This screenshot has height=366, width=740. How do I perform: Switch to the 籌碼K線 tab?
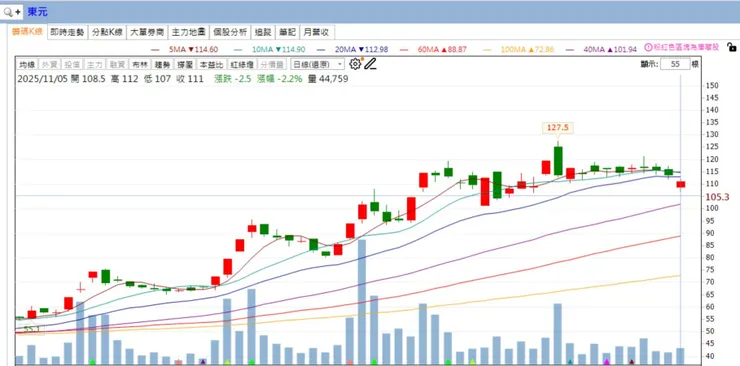pyautogui.click(x=27, y=32)
